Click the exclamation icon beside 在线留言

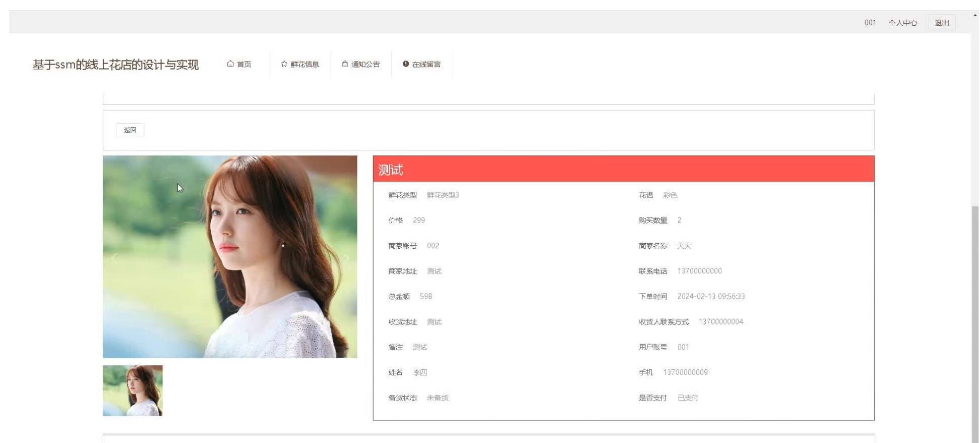point(406,64)
